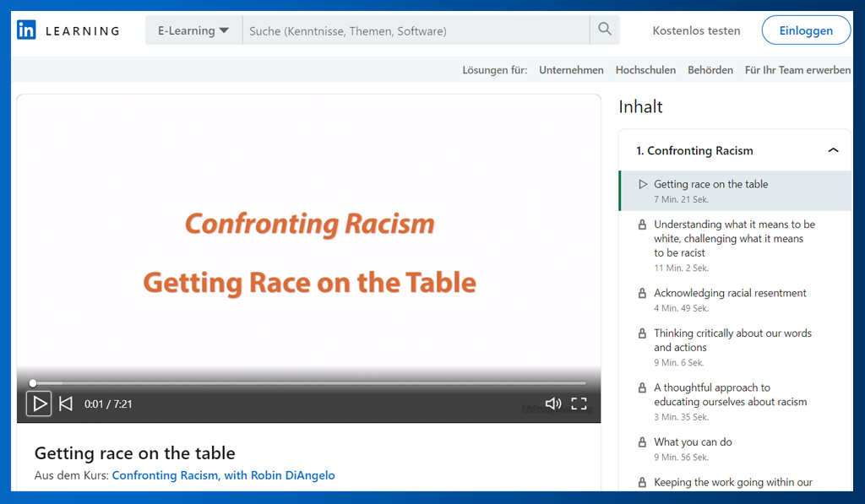The width and height of the screenshot is (865, 504).
Task: Click the 9 Min. 56 Sek. duration text
Action: coord(682,457)
